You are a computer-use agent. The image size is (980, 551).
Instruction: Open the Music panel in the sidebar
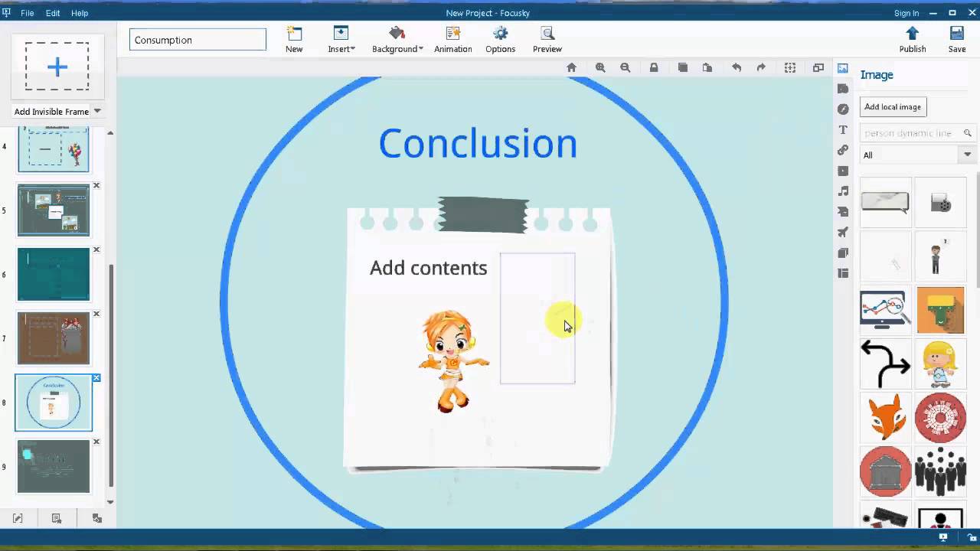843,191
